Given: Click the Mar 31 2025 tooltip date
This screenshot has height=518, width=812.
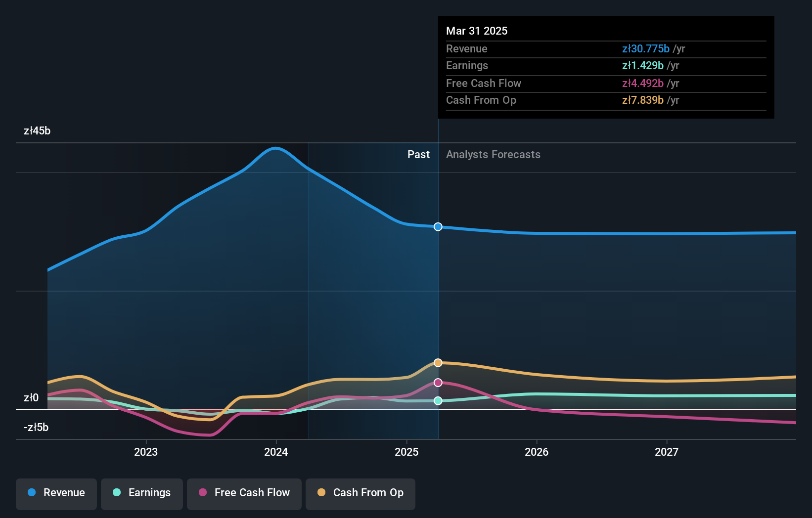Looking at the screenshot, I should tap(477, 31).
